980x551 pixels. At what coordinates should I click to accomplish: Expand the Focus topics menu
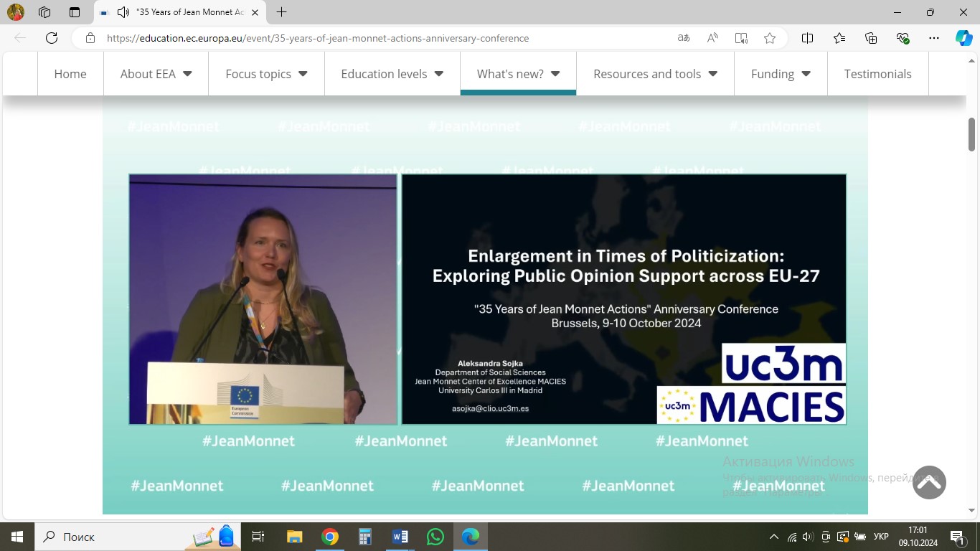click(266, 74)
